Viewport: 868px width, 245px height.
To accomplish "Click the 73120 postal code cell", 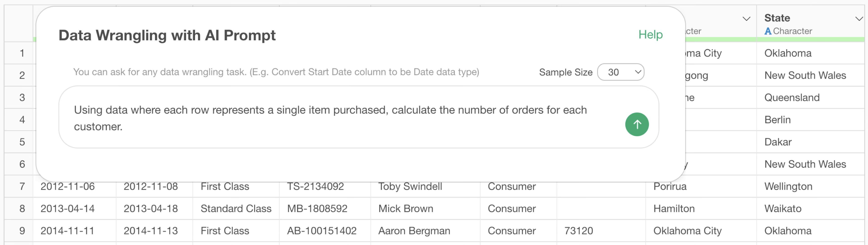I will pyautogui.click(x=578, y=231).
